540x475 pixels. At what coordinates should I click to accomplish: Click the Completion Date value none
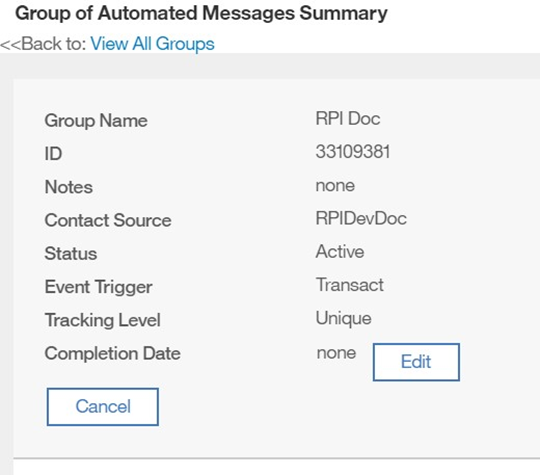point(336,353)
